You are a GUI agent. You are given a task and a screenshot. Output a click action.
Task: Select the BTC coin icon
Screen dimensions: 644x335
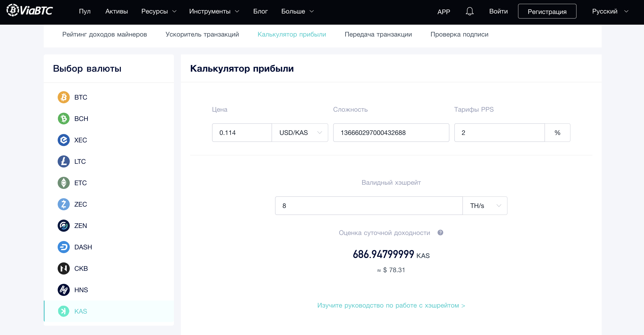63,97
